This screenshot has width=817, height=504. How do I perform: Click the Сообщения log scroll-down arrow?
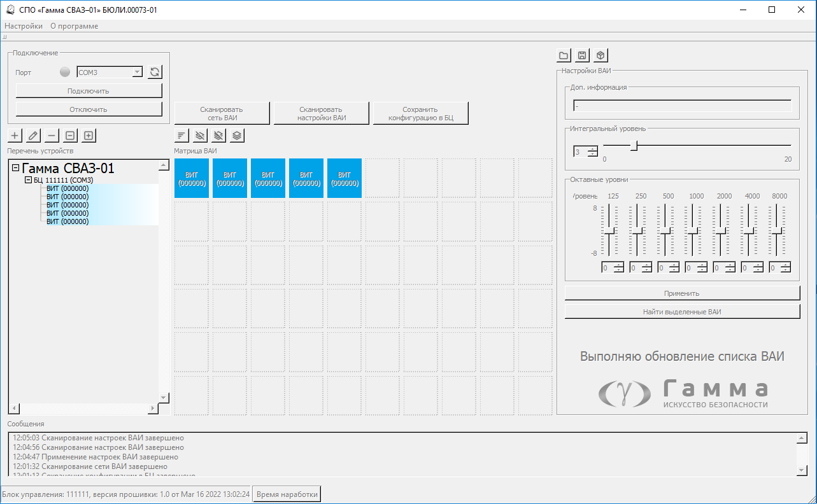coord(801,470)
